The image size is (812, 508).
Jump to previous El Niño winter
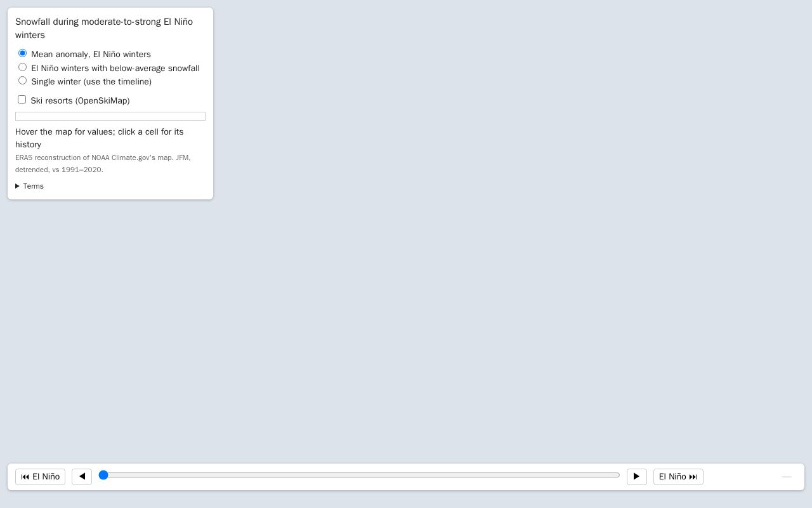(40, 477)
